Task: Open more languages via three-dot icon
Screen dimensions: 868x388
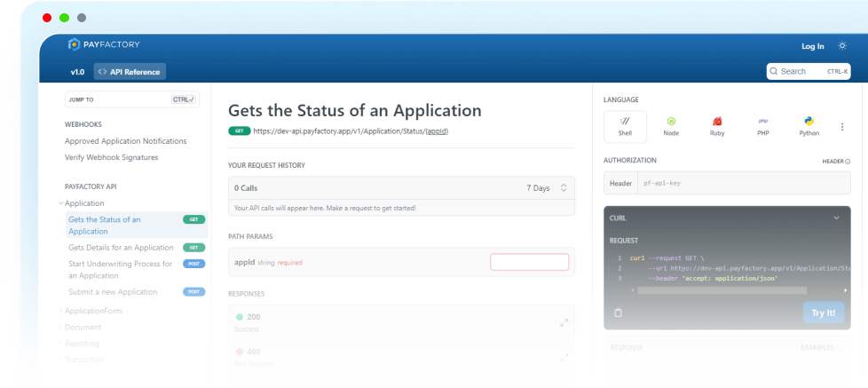Action: (x=841, y=127)
